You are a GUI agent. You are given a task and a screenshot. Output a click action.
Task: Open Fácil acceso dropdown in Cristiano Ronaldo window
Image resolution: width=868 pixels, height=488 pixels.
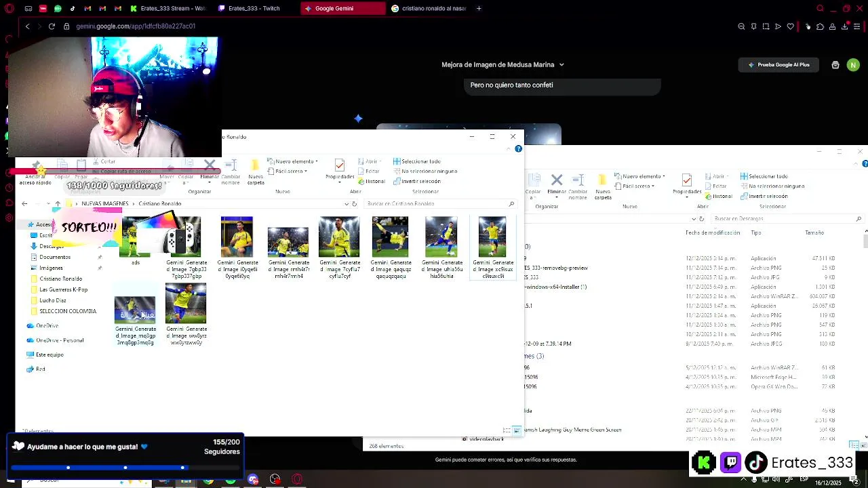[x=288, y=171]
